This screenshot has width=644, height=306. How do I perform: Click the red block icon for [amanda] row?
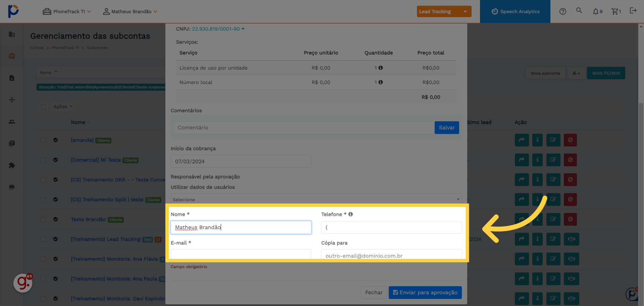click(x=570, y=140)
